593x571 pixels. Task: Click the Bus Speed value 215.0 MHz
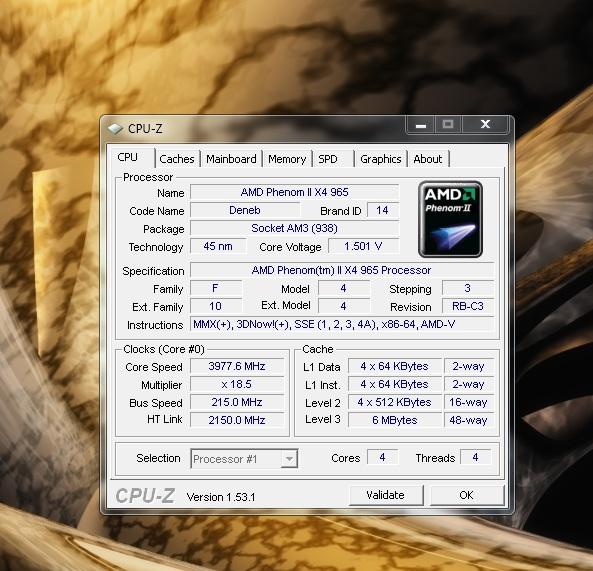pos(237,402)
